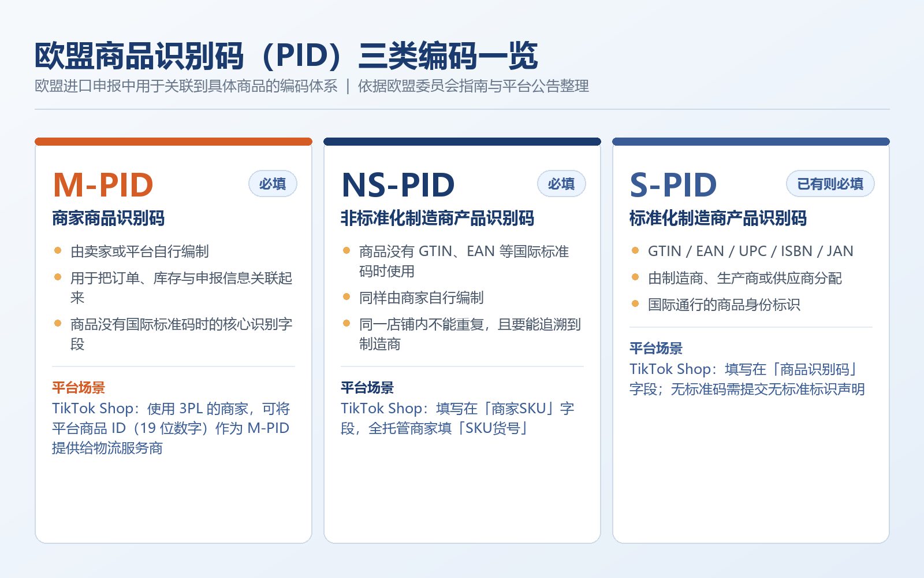The width and height of the screenshot is (924, 578).
Task: Click the 必填 badge on the M-PID card
Action: tap(273, 184)
